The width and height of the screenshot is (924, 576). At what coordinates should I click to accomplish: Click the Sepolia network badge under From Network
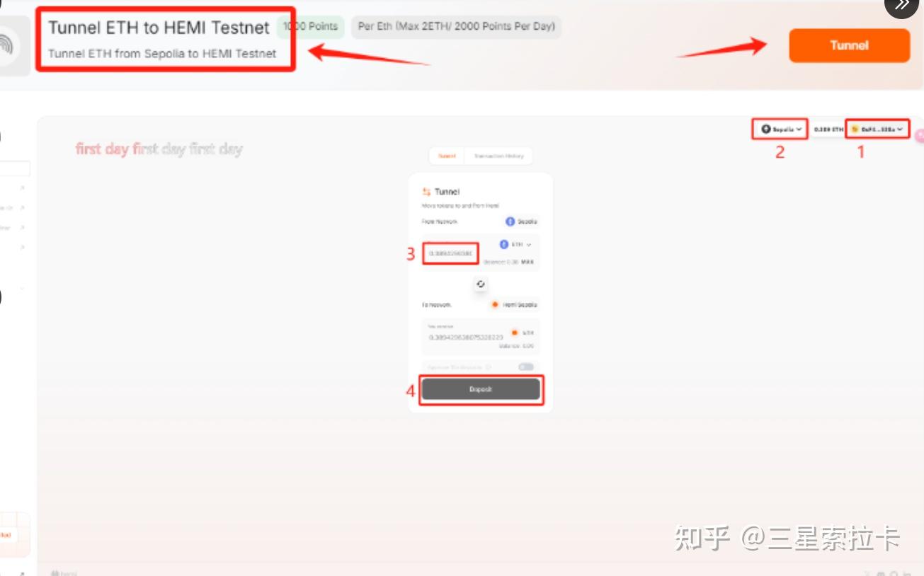pos(521,221)
